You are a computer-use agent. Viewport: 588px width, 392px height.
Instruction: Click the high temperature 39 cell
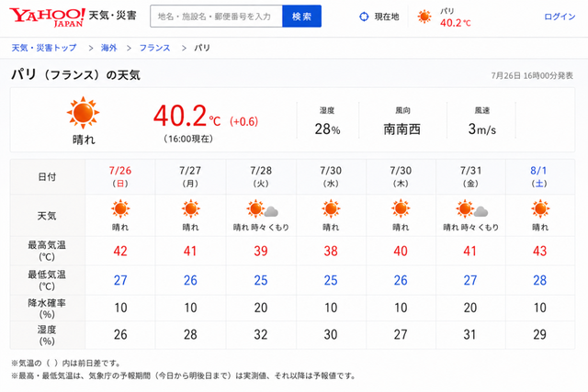pos(261,252)
